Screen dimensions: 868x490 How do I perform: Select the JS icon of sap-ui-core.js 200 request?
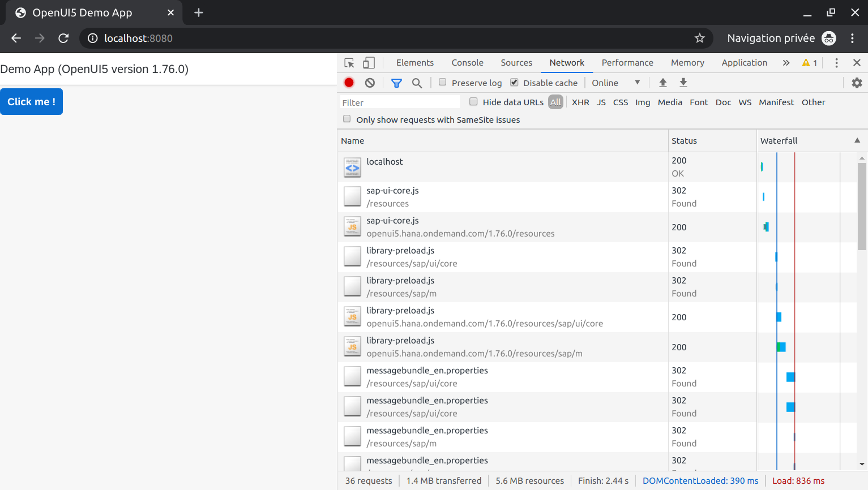pos(352,227)
